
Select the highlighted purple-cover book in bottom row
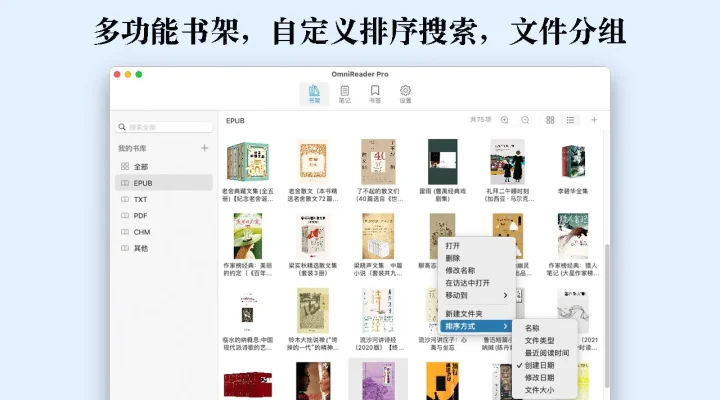[x=378, y=380]
